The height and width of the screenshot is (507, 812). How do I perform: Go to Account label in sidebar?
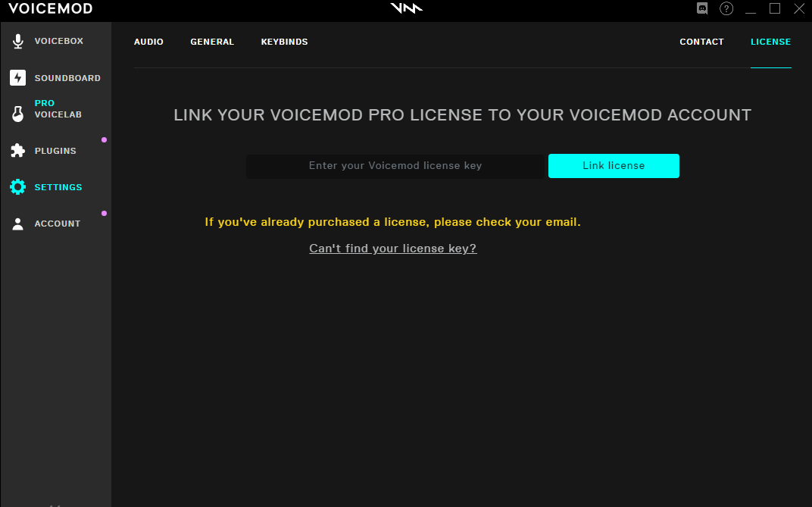[x=58, y=224]
